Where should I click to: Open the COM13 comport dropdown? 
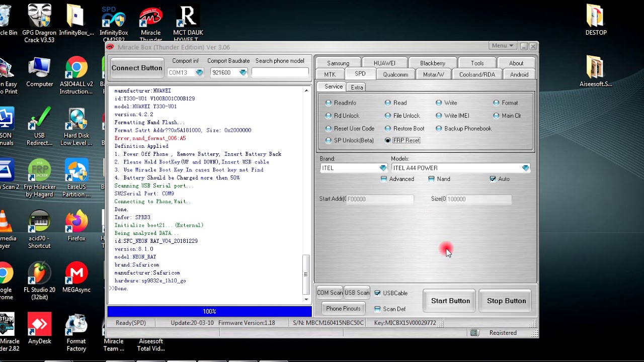pyautogui.click(x=199, y=72)
